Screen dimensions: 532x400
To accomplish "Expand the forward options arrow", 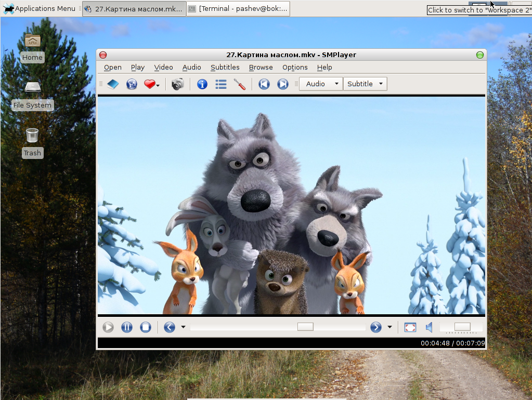I will coord(390,327).
